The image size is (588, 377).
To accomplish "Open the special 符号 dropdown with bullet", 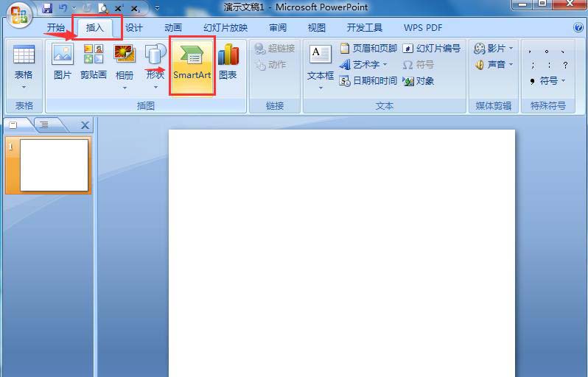I will 548,81.
